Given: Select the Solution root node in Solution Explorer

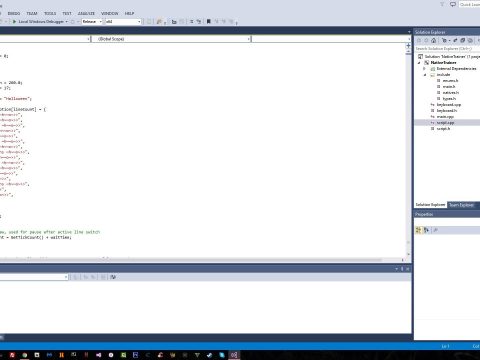Looking at the screenshot, I should [449, 57].
